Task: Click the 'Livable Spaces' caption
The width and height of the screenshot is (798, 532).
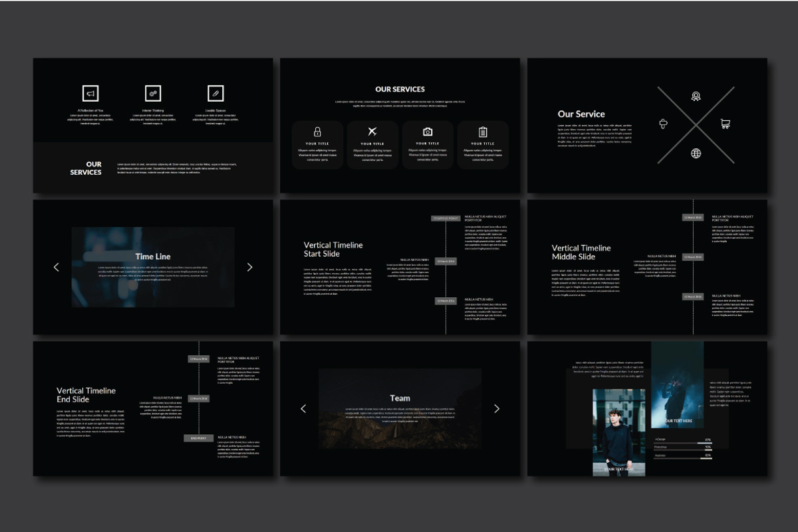Action: 215,110
